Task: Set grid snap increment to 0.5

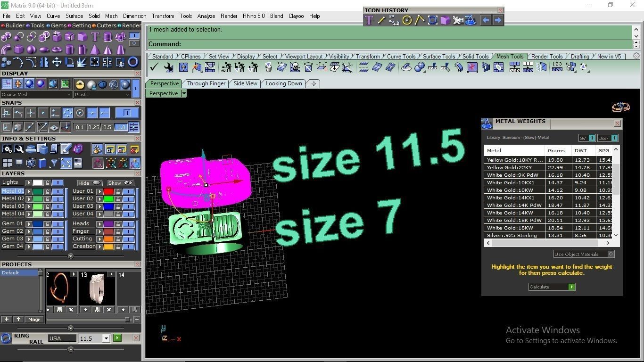Action: click(107, 127)
